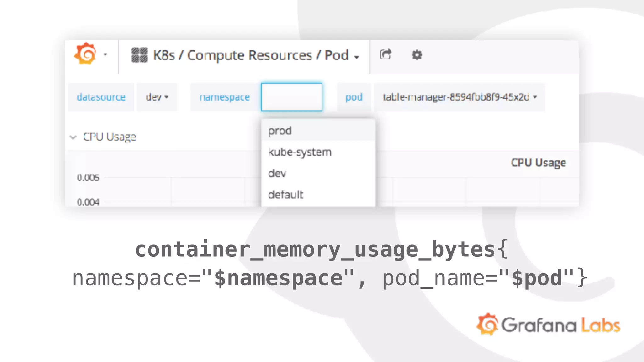Click the namespace variable label
Image resolution: width=644 pixels, height=362 pixels.
click(225, 97)
